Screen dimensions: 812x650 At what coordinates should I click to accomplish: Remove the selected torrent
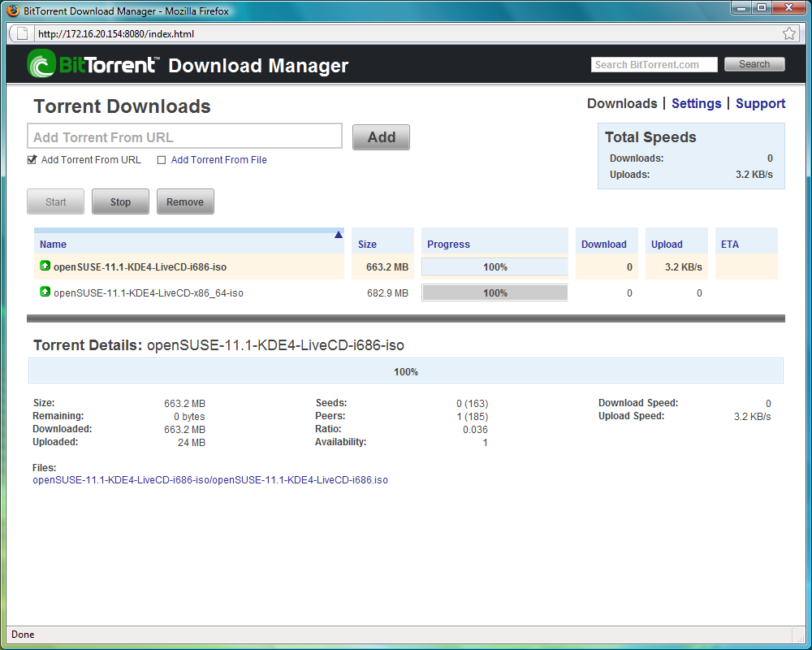coord(185,201)
